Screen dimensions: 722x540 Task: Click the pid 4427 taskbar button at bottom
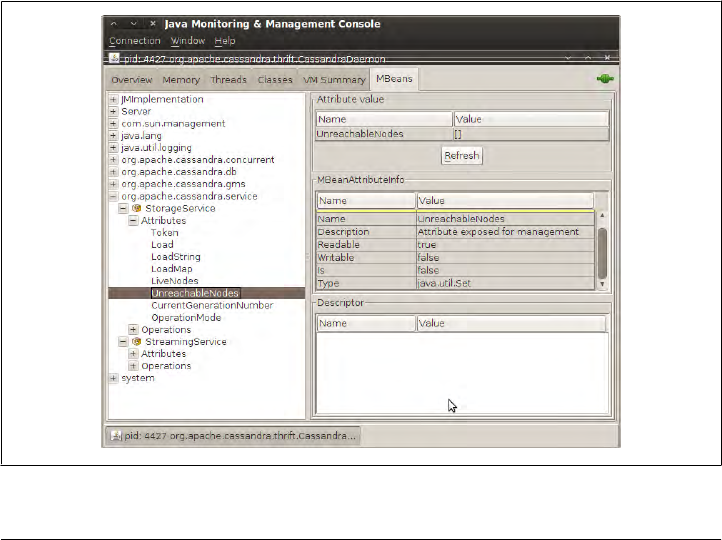tap(233, 435)
